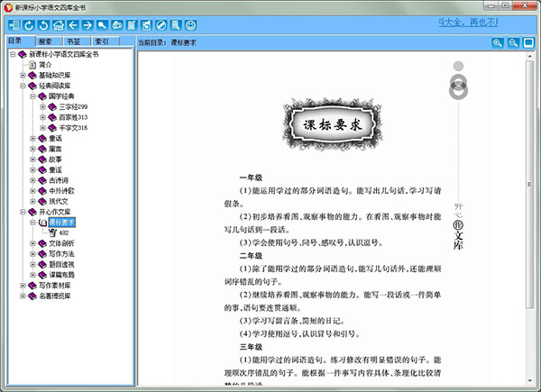Viewport: 541px width, 392px height.
Task: Click the scroll up arrow of content scrollbar
Action: tap(531, 57)
